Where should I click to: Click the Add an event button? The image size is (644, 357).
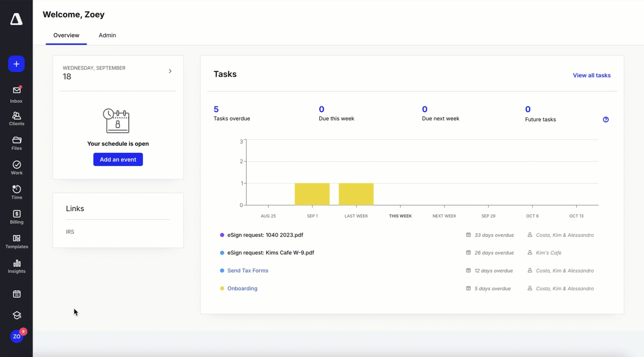coord(118,159)
